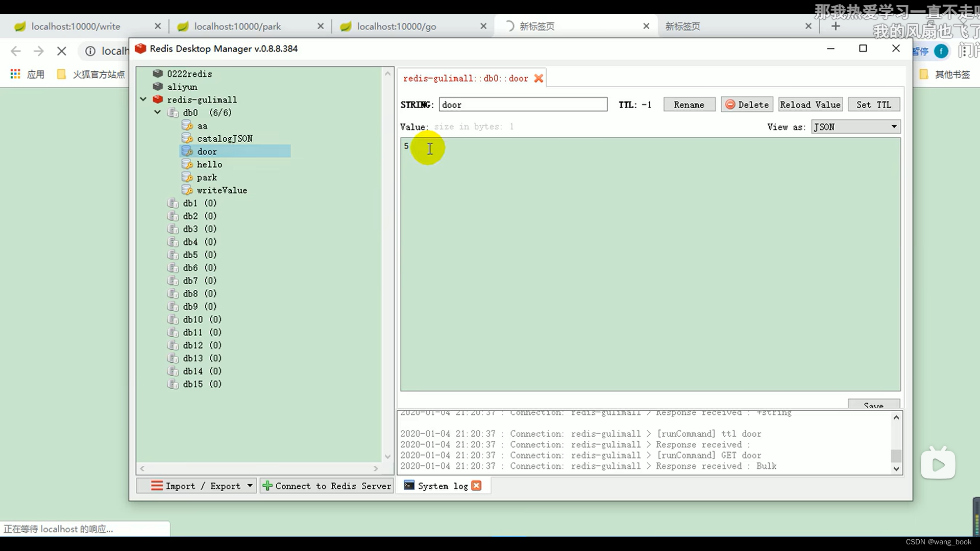Screen dimensions: 980x551
Task: Select database db14 (0)
Action: (x=202, y=371)
